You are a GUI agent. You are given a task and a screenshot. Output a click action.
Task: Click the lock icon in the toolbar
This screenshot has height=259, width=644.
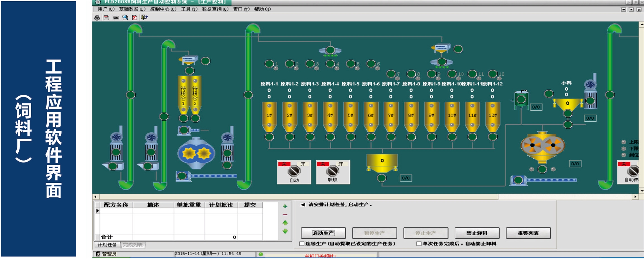point(97,18)
